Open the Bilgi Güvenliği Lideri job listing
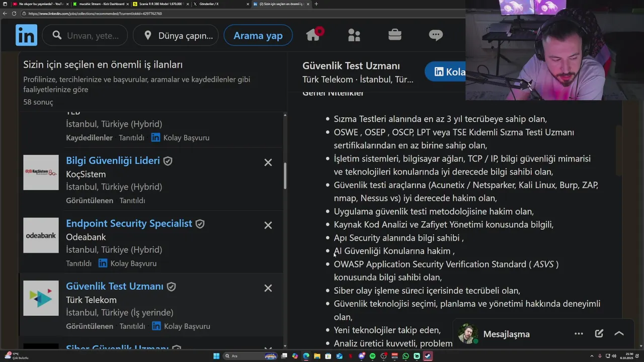This screenshot has width=644, height=362. coord(113,160)
